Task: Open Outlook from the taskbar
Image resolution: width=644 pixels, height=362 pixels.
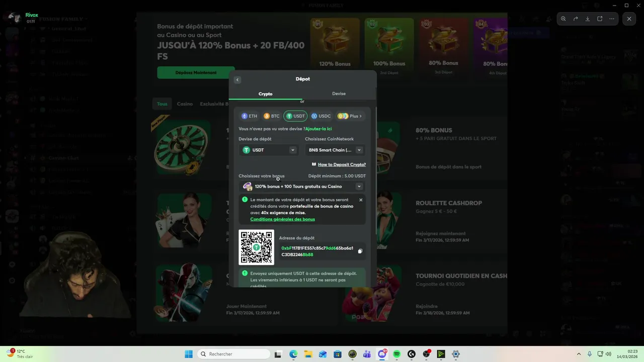Action: (323, 354)
